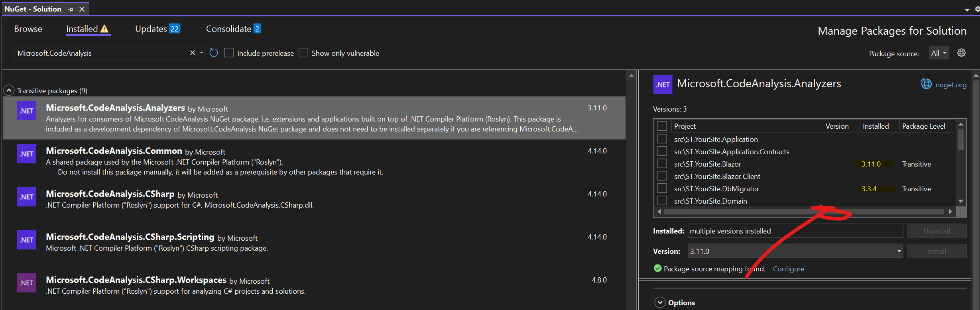Toggle Include prerelease checkbox
The image size is (980, 310).
pyautogui.click(x=229, y=53)
